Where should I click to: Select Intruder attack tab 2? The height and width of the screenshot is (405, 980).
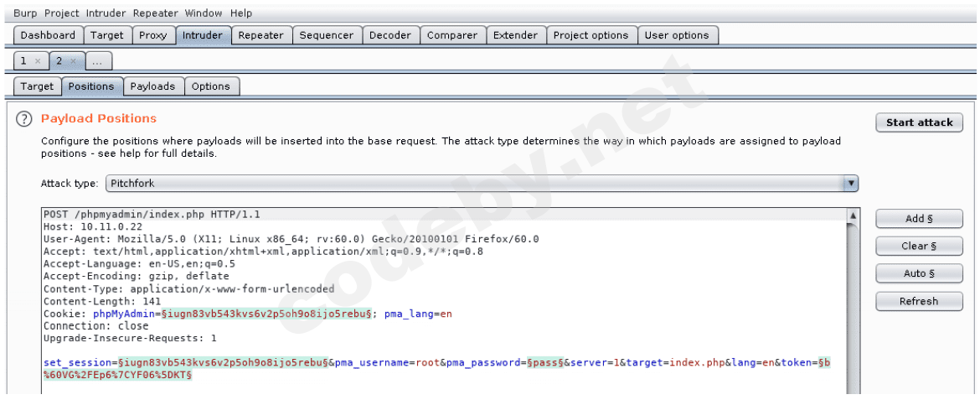coord(60,60)
